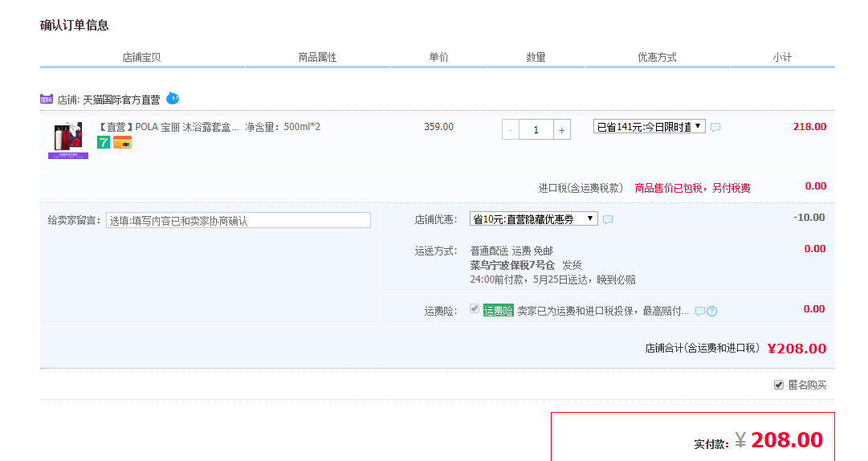The image size is (868, 461).
Task: Click the 确认订单信息 heading
Action: pos(74,26)
